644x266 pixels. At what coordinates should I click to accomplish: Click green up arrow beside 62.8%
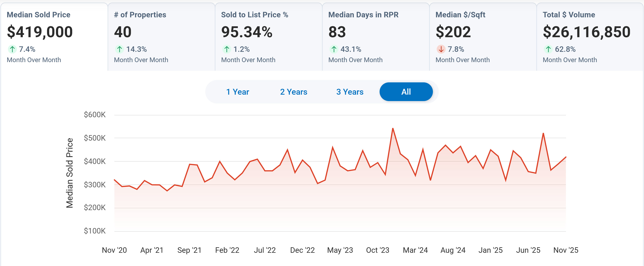(x=548, y=49)
